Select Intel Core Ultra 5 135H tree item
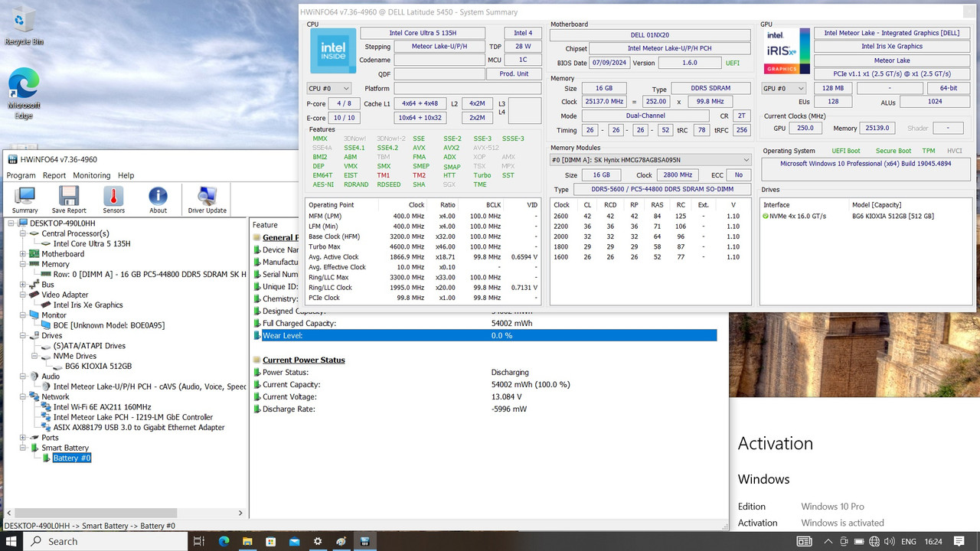Screen dimensions: 980x551 tap(92, 244)
